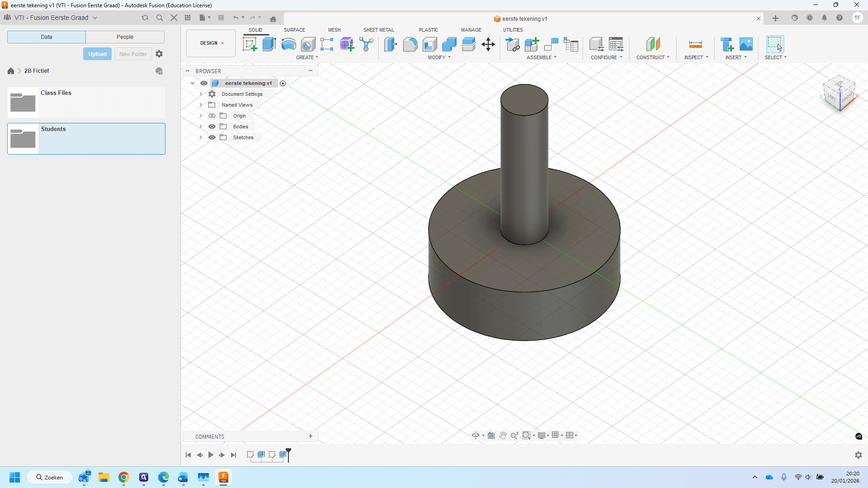Open the People tab in data panel
The height and width of the screenshot is (488, 868).
(x=125, y=37)
